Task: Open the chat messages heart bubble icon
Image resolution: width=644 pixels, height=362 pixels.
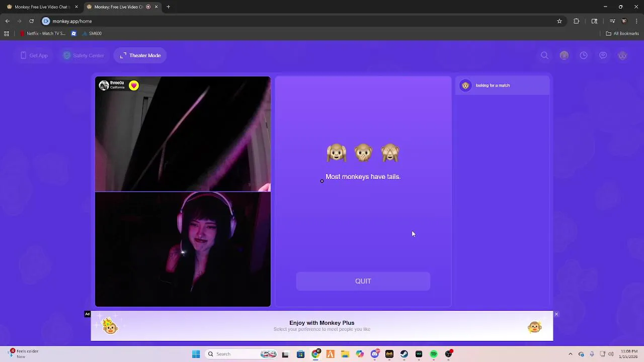Action: tap(603, 55)
